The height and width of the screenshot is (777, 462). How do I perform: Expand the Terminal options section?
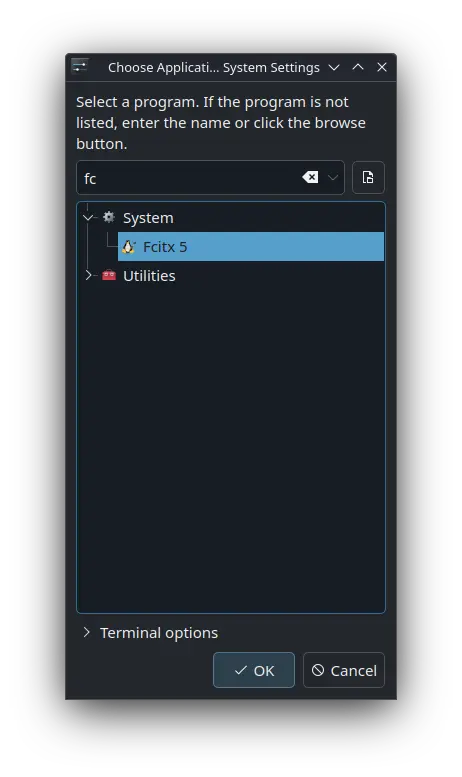coord(87,632)
